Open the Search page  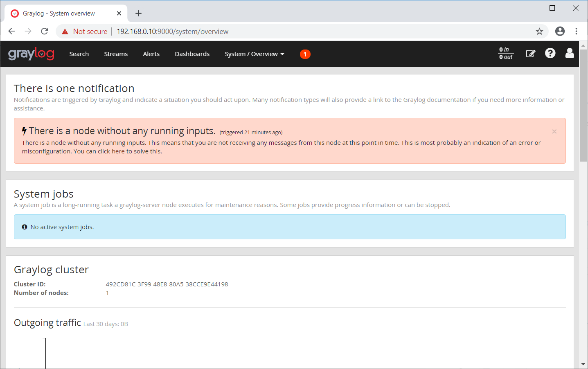[79, 54]
